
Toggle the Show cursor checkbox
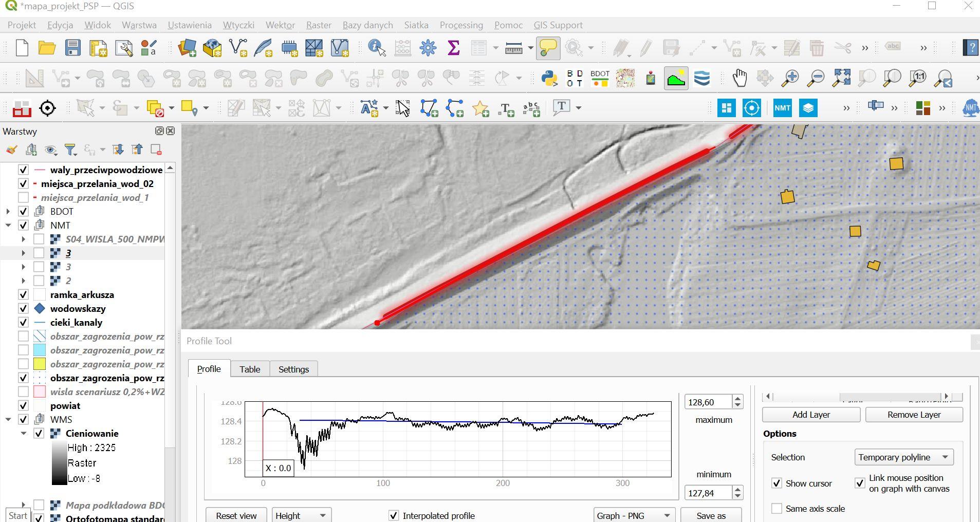pyautogui.click(x=777, y=483)
